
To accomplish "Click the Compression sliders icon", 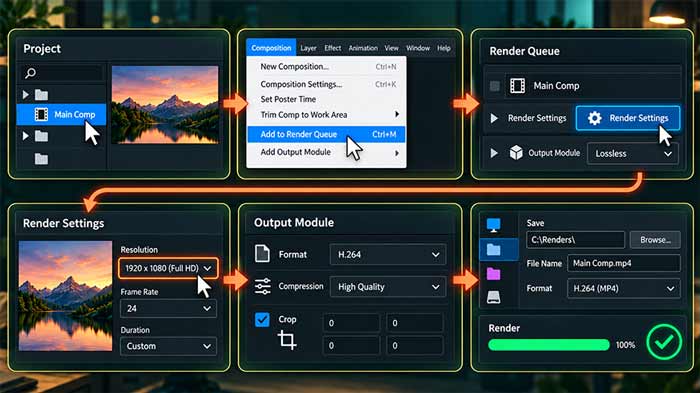I will pos(262,286).
